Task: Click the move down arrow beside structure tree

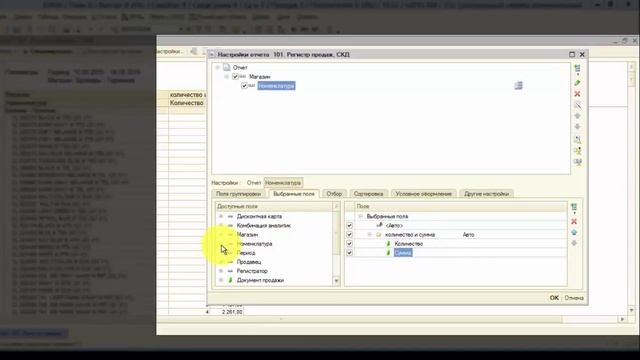Action: coord(577,127)
